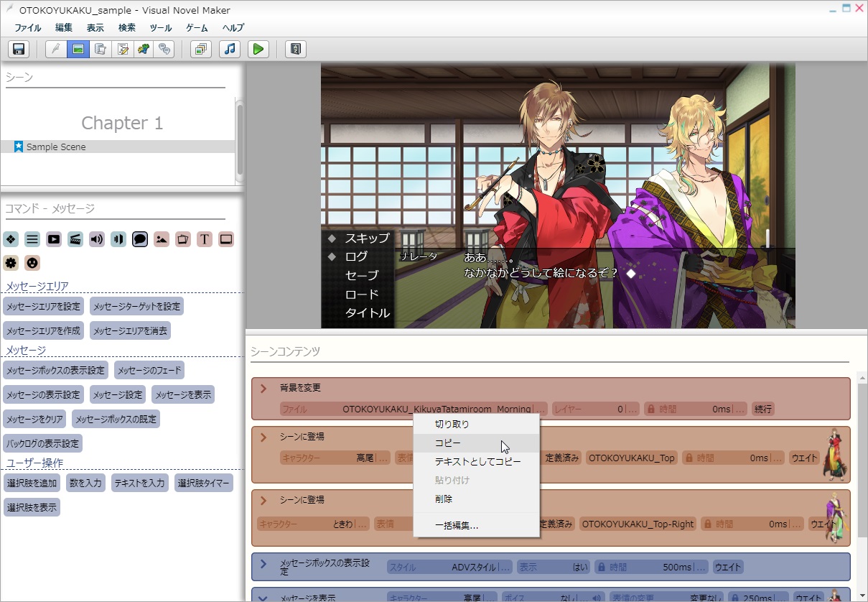Screen dimensions: 868x602
Task: Select the speaker audio command category icon
Action: point(97,239)
